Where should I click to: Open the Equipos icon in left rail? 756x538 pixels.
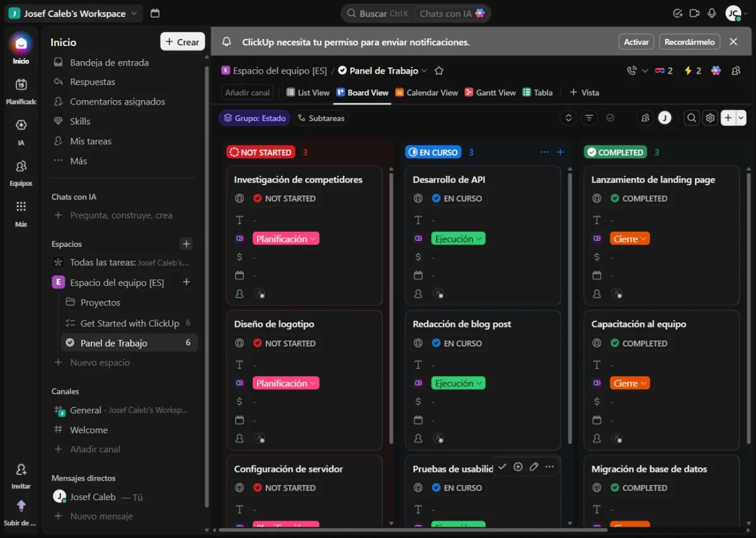pyautogui.click(x=21, y=166)
